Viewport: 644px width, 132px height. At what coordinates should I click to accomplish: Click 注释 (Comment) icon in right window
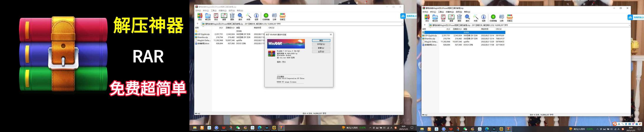502,18
